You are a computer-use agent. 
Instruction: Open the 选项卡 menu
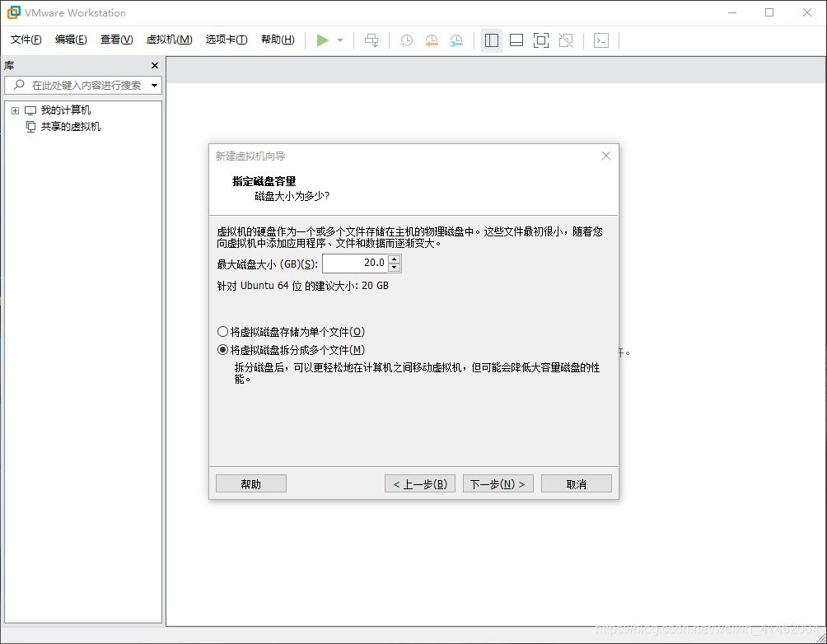[226, 39]
